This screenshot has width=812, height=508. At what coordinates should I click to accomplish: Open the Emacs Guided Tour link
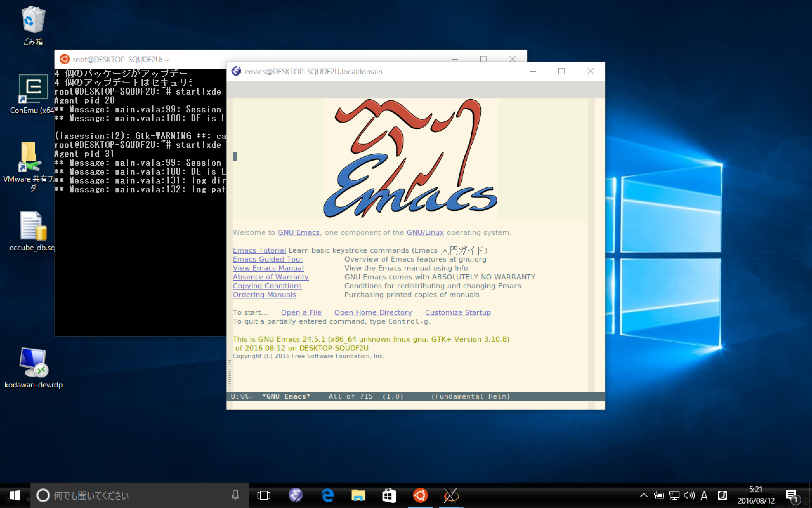(268, 259)
